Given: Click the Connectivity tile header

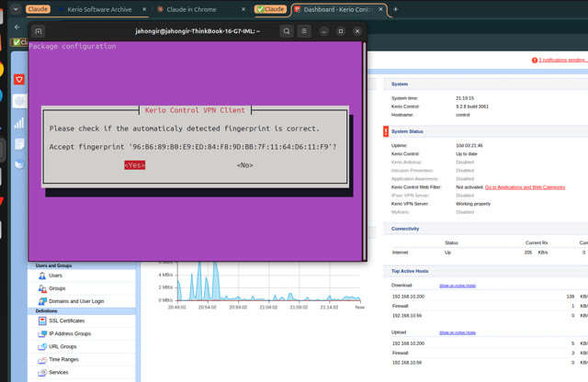Looking at the screenshot, I should point(485,229).
